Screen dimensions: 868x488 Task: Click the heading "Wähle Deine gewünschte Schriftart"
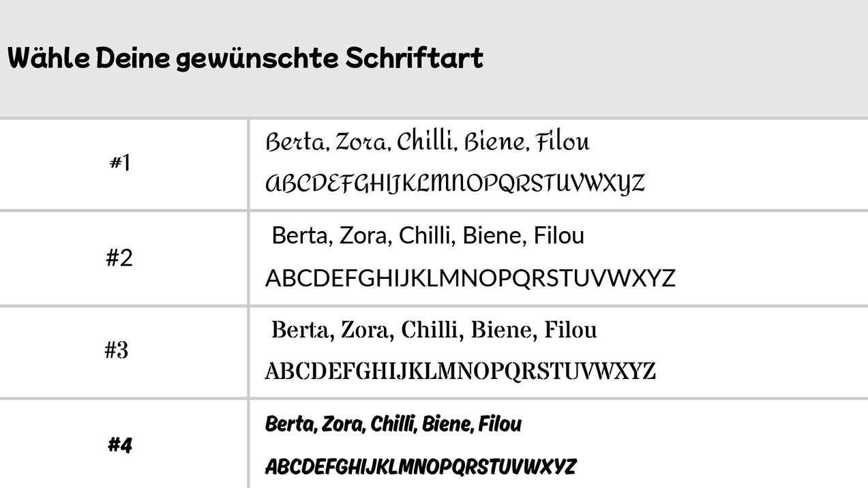(x=245, y=59)
